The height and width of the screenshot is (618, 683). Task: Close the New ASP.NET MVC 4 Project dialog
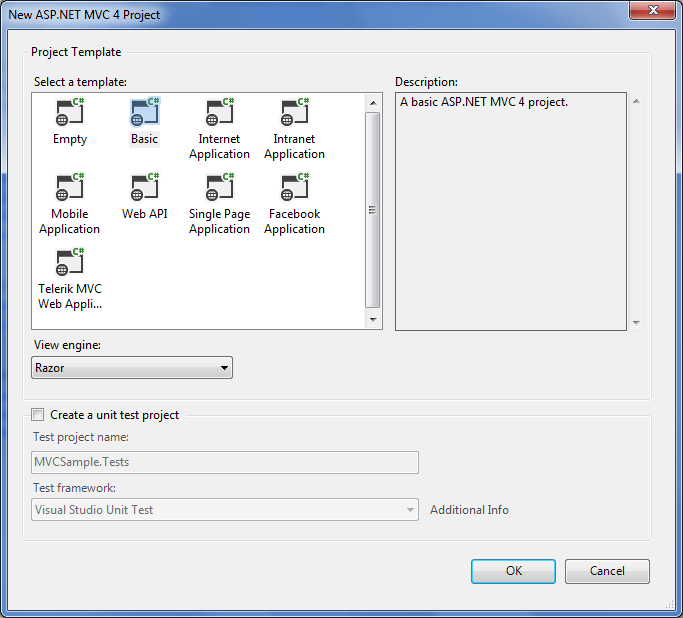coord(652,10)
